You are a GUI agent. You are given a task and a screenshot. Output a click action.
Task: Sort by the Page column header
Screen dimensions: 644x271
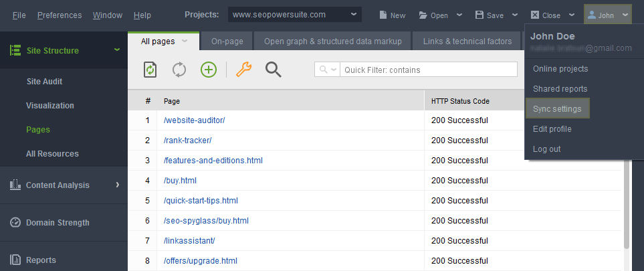click(290, 101)
